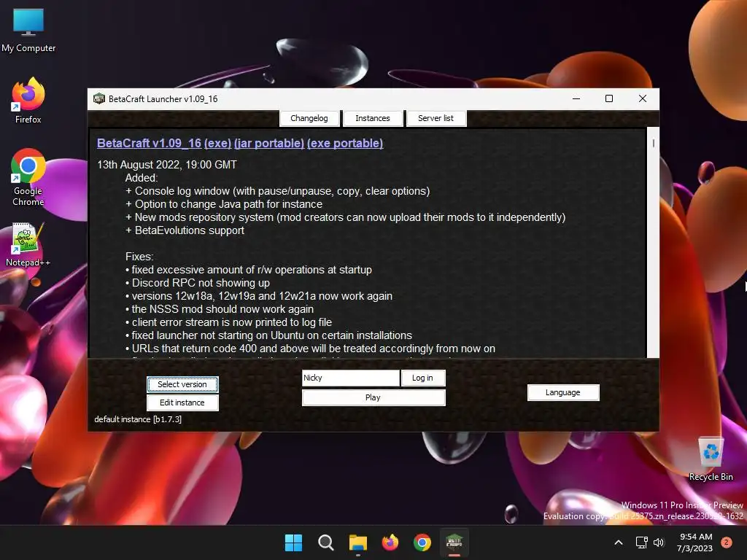
Task: Click the Language button
Action: [563, 392]
